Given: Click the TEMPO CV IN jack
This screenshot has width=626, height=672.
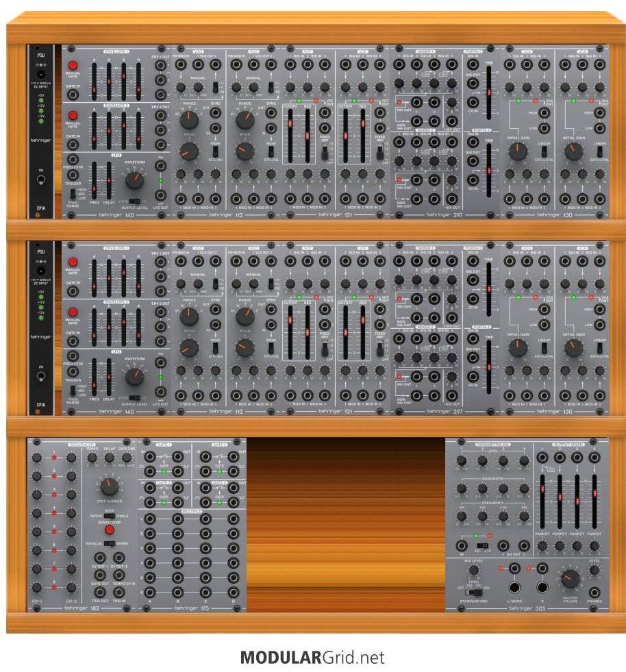Looking at the screenshot, I should [118, 575].
